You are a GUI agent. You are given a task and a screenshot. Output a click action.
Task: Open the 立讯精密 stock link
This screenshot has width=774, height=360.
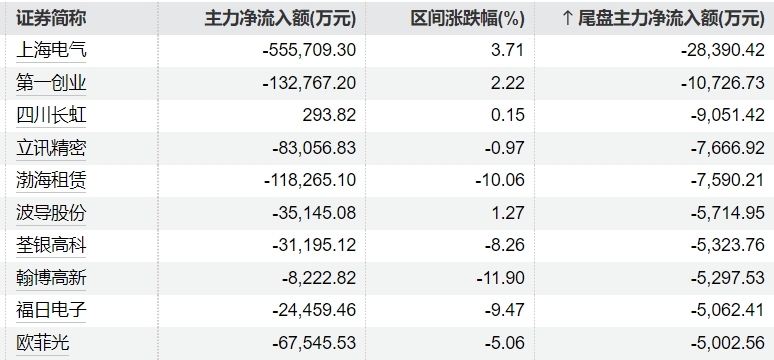pos(51,148)
